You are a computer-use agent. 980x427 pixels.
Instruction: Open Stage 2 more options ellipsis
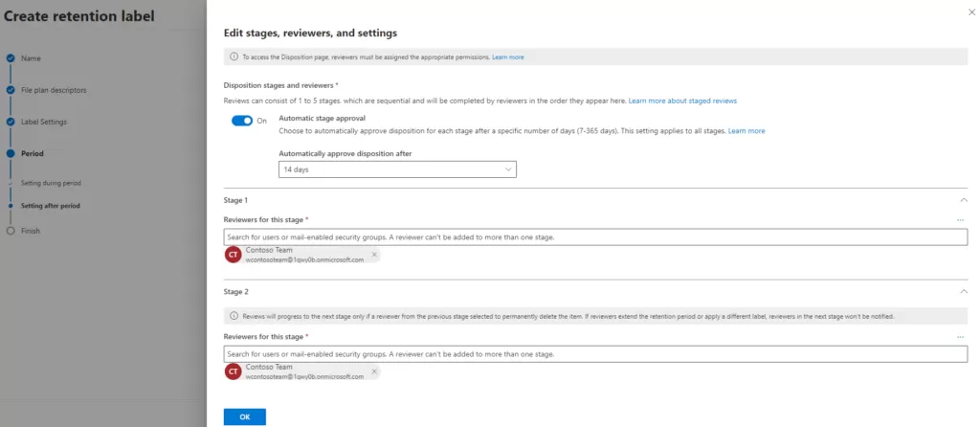pos(960,337)
